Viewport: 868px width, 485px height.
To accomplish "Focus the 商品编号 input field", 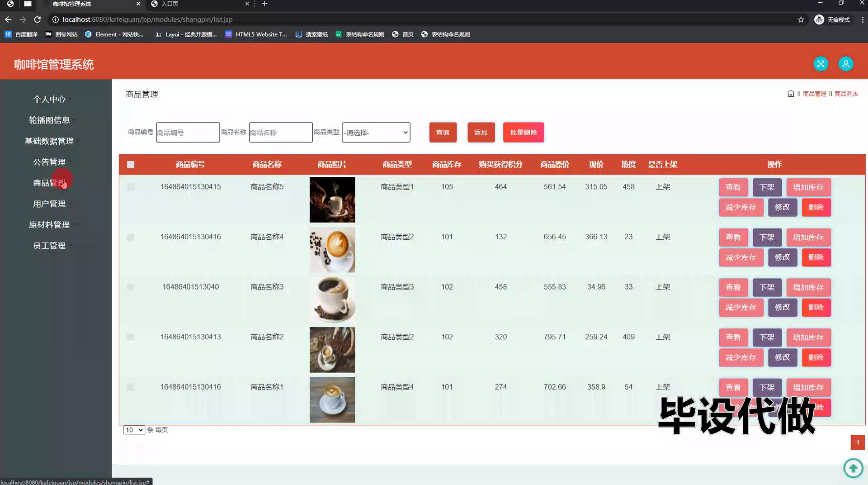I will [188, 133].
